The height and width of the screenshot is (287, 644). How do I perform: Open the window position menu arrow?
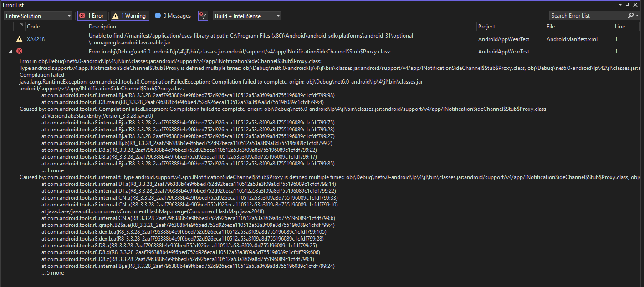620,5
